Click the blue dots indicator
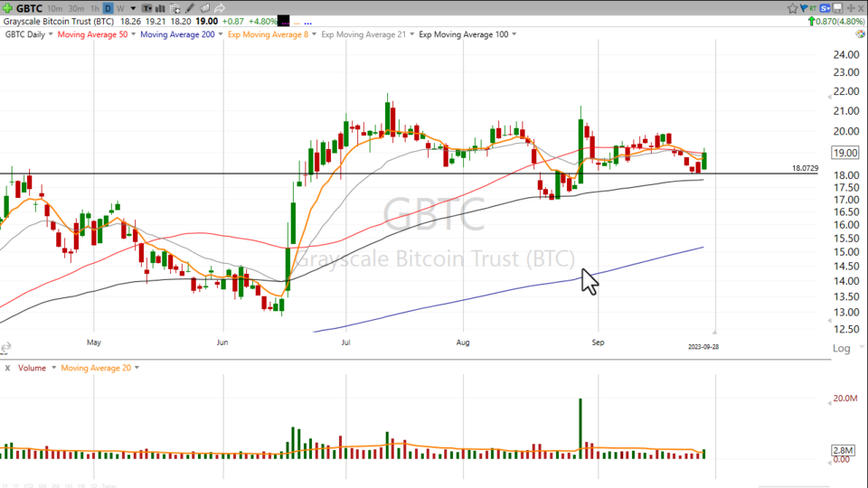Viewport: 868px width, 488px height. pos(307,23)
